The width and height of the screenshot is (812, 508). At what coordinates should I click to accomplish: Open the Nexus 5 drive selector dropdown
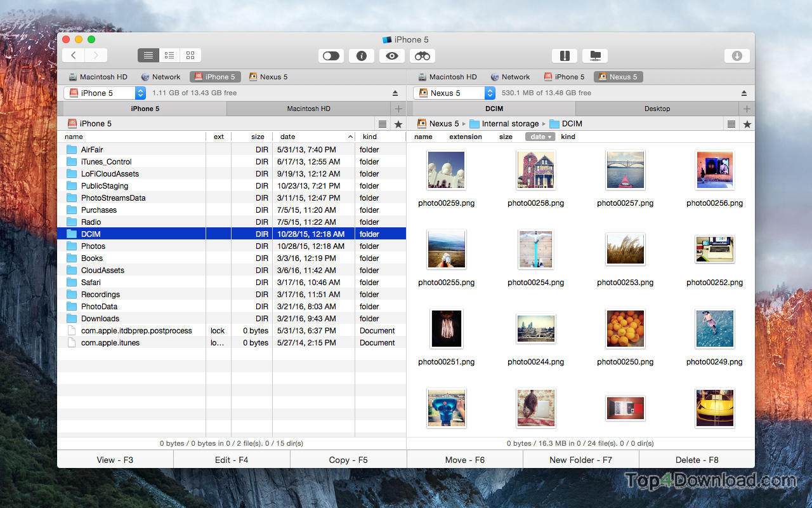coord(489,93)
